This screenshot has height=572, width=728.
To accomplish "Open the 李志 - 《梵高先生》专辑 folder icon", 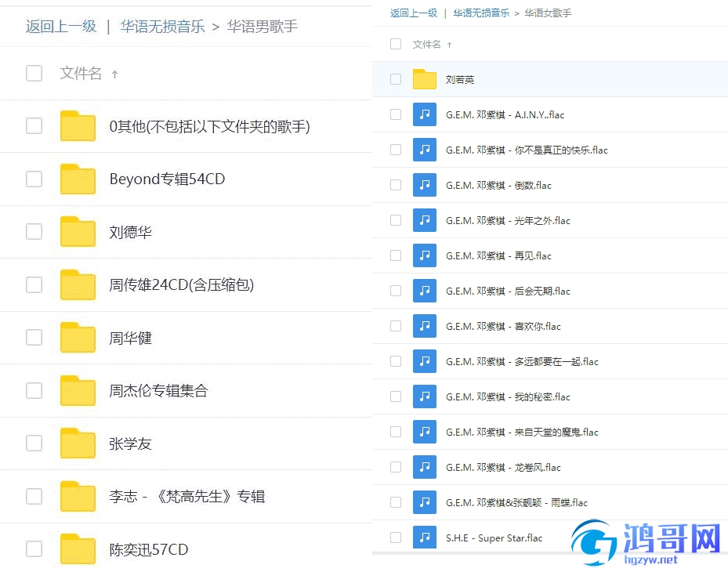I will coord(78,496).
